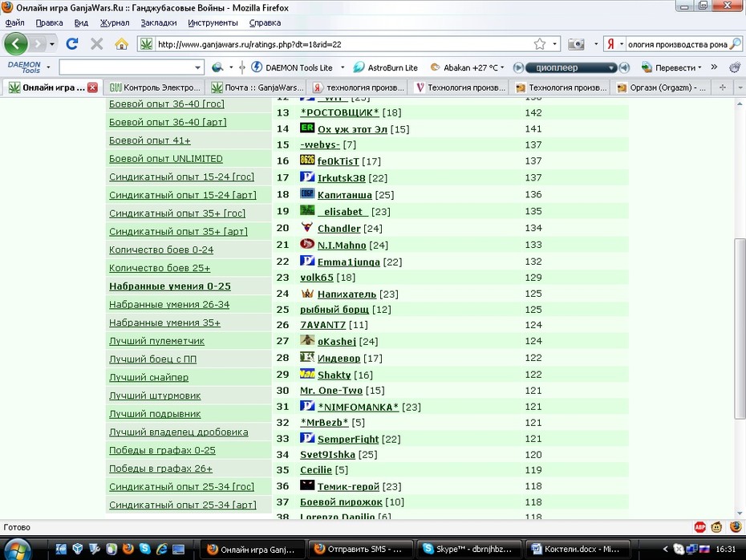
Task: Expand the Перевести translate dropdown
Action: [x=699, y=67]
